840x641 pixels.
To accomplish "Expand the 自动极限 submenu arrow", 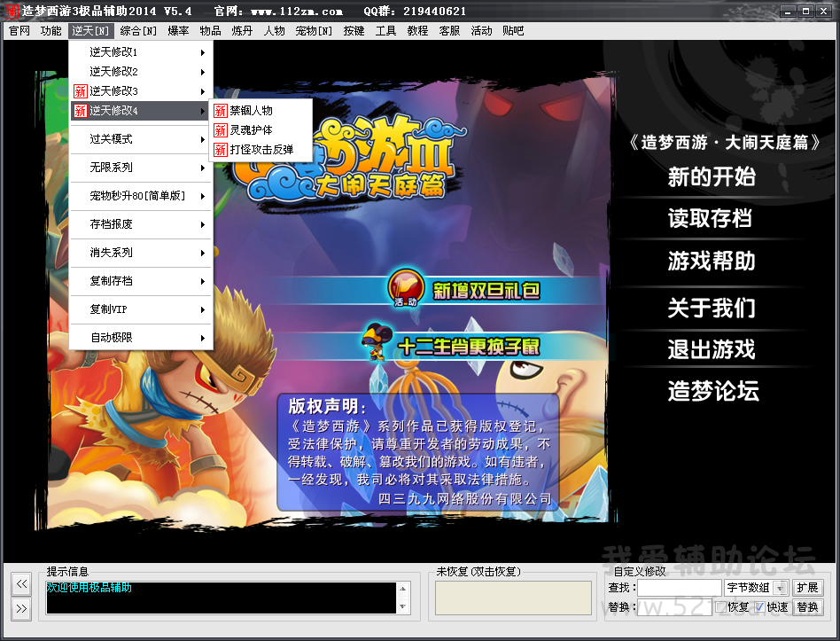I will [x=203, y=338].
